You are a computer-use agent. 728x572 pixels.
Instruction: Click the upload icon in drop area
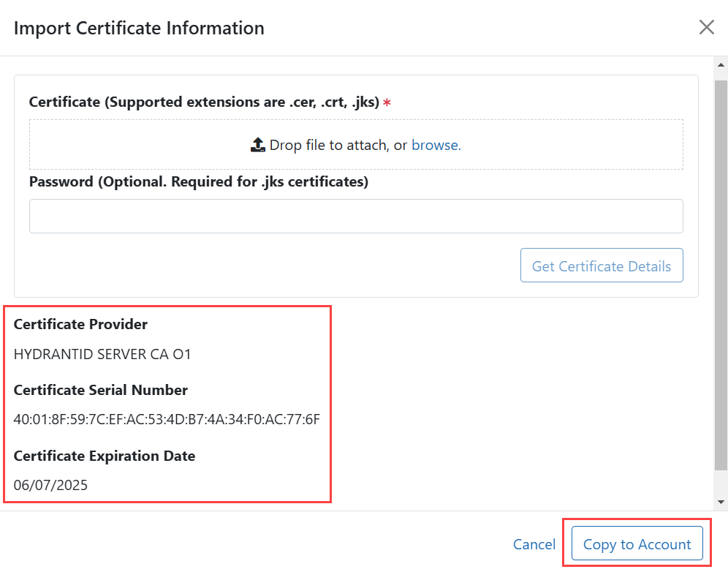pyautogui.click(x=258, y=145)
